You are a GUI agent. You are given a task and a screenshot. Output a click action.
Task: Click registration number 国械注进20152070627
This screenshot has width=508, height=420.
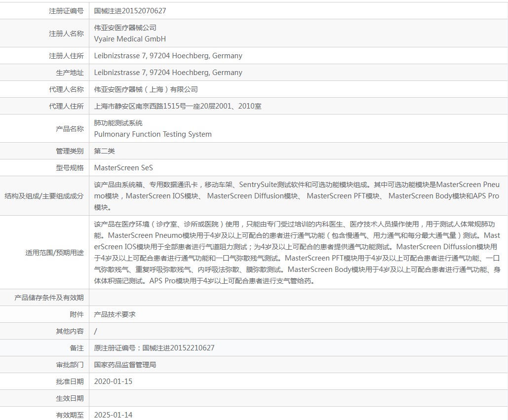click(130, 11)
